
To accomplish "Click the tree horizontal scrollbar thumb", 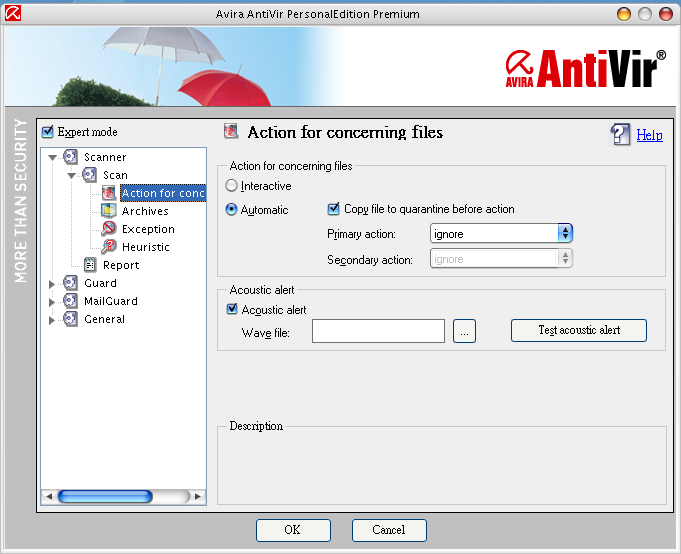I will pyautogui.click(x=105, y=496).
